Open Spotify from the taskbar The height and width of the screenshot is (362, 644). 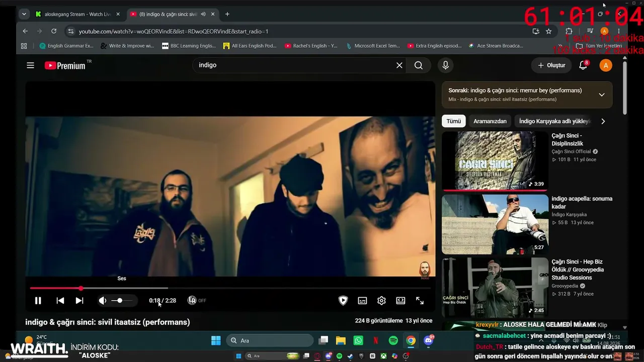pyautogui.click(x=393, y=340)
